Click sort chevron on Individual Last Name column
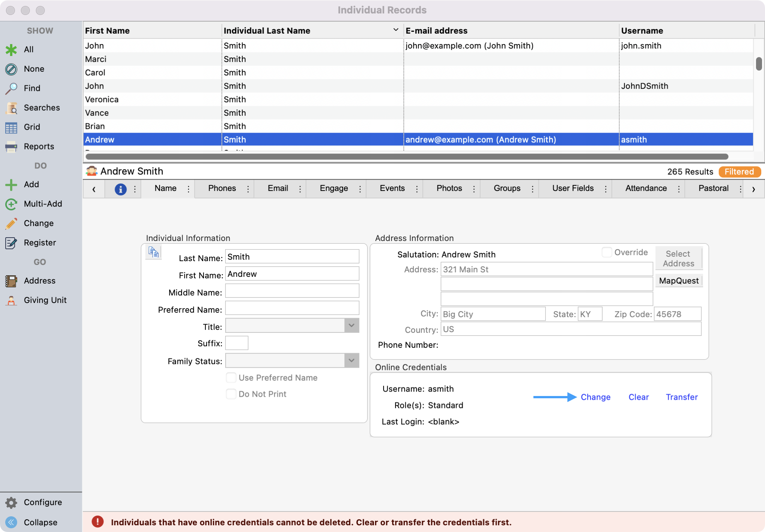765x532 pixels. coord(396,30)
